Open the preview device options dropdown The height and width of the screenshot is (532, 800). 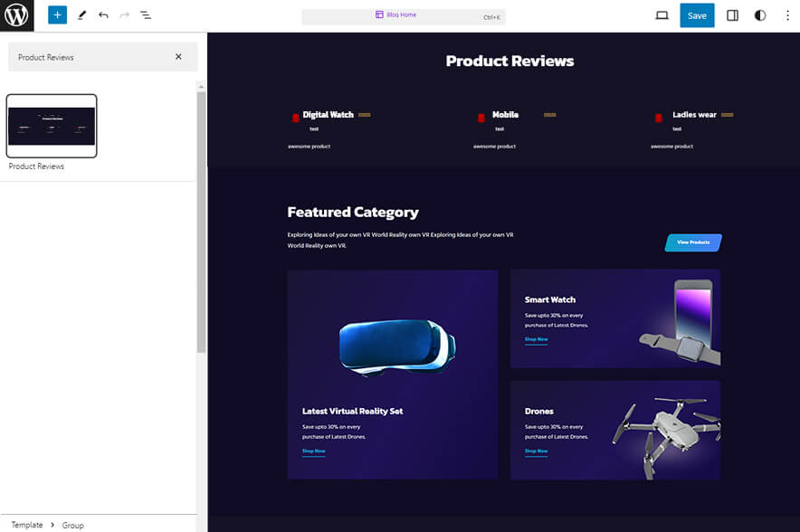tap(661, 14)
